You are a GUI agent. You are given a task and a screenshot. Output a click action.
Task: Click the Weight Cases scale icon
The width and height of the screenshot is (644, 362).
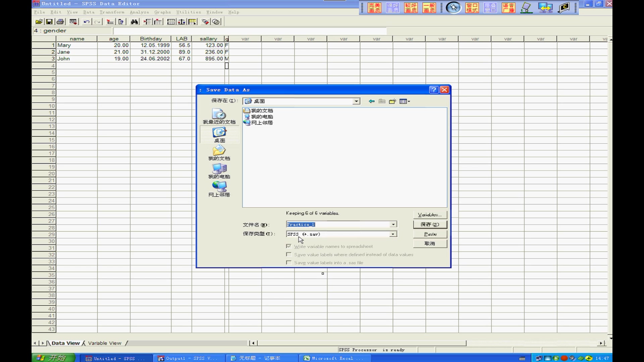(x=181, y=22)
